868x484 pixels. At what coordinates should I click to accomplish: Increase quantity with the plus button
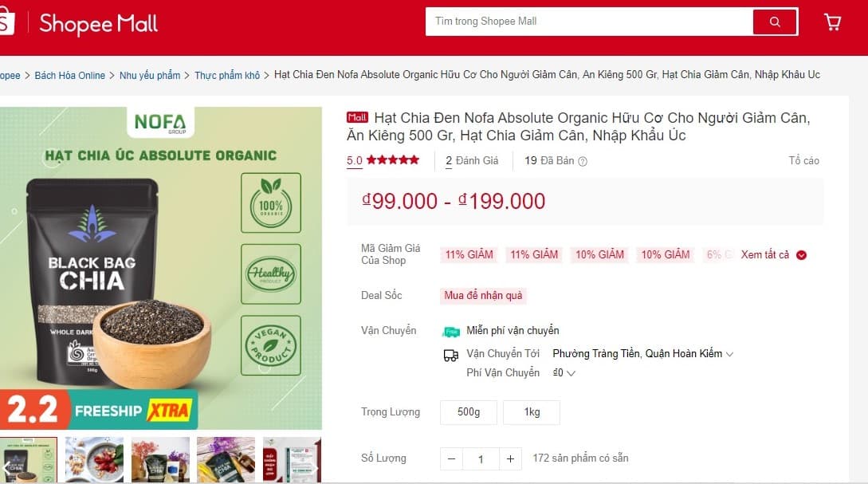click(510, 458)
